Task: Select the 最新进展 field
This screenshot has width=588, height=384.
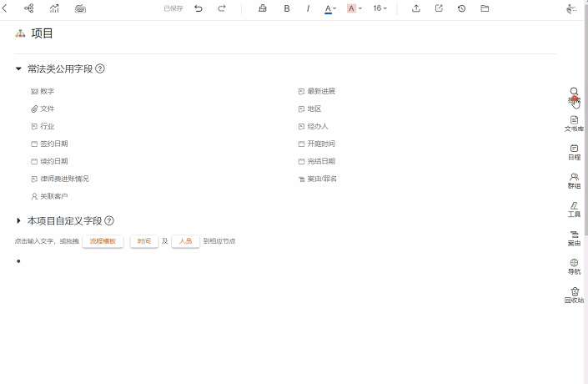Action: tap(317, 91)
